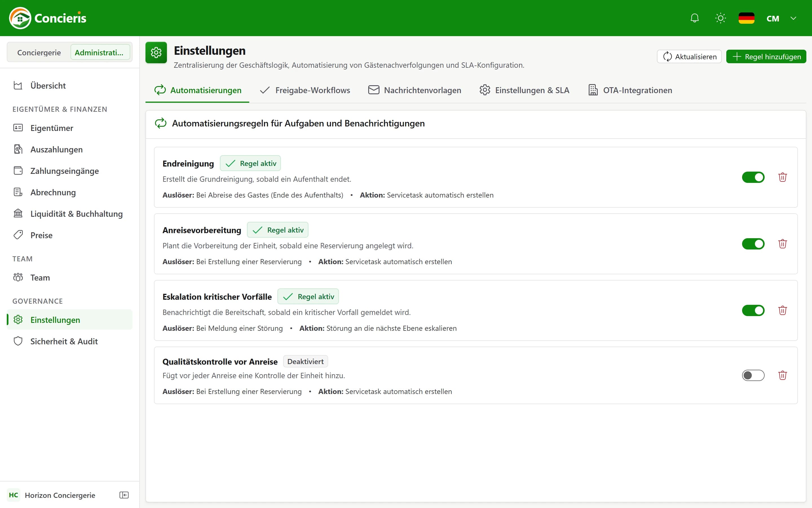Switch to the Automatisierungen tab

click(198, 90)
